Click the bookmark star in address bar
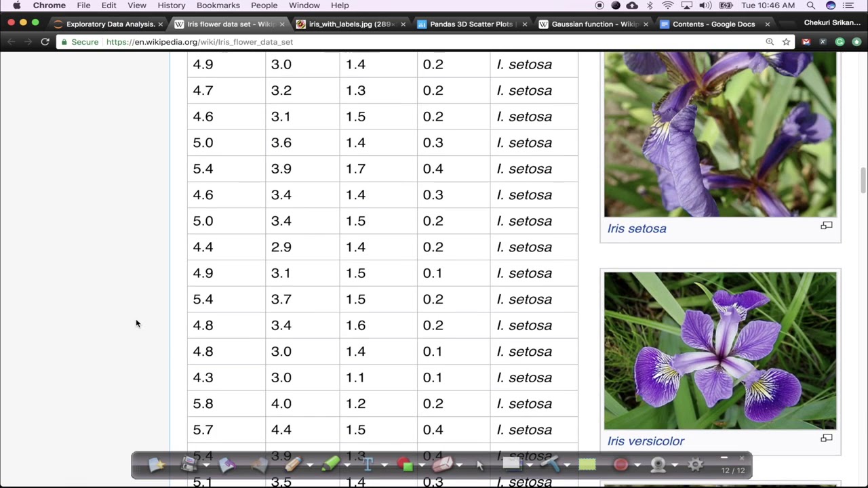 click(786, 42)
